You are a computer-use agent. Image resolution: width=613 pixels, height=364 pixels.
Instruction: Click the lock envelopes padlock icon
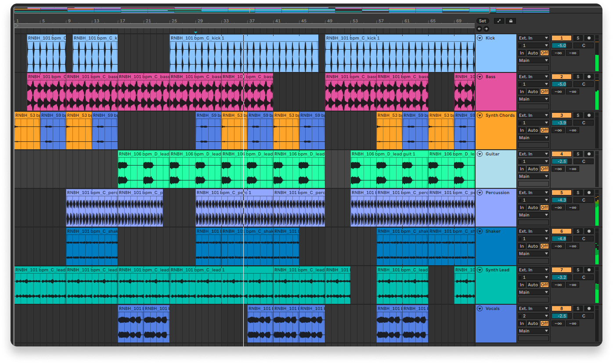(x=510, y=21)
